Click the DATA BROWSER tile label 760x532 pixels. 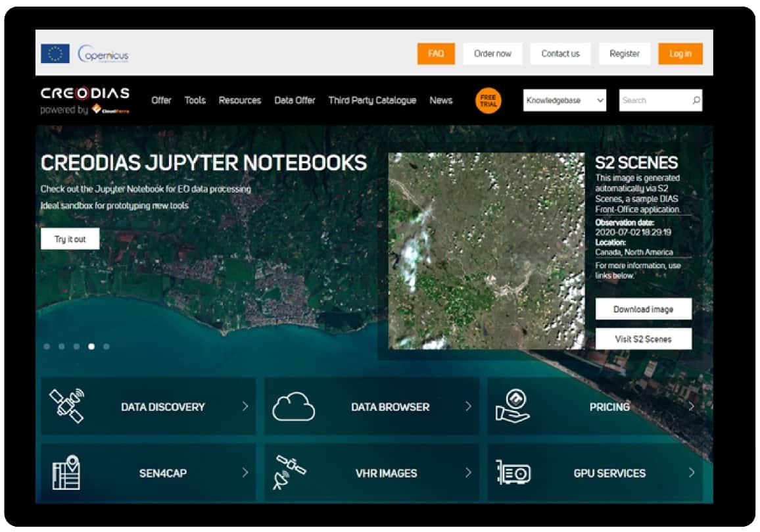pyautogui.click(x=390, y=407)
